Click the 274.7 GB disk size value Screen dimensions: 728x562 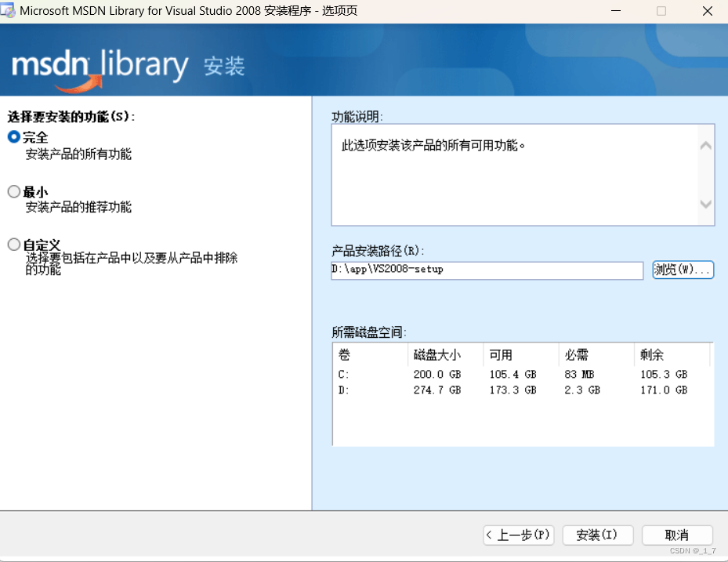[x=437, y=390]
